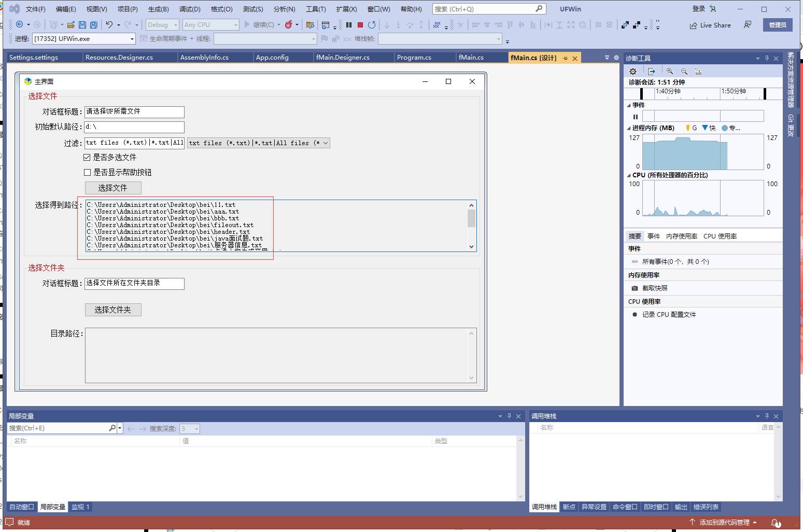Screen dimensions: 803x532
Task: Click the bring to front toolbar icon
Action: tap(625, 24)
